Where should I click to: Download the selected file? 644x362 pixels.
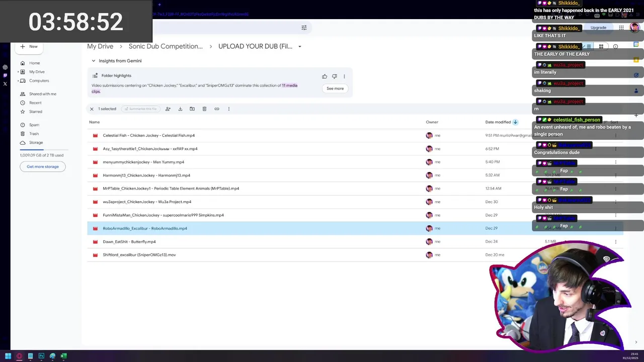tap(180, 109)
